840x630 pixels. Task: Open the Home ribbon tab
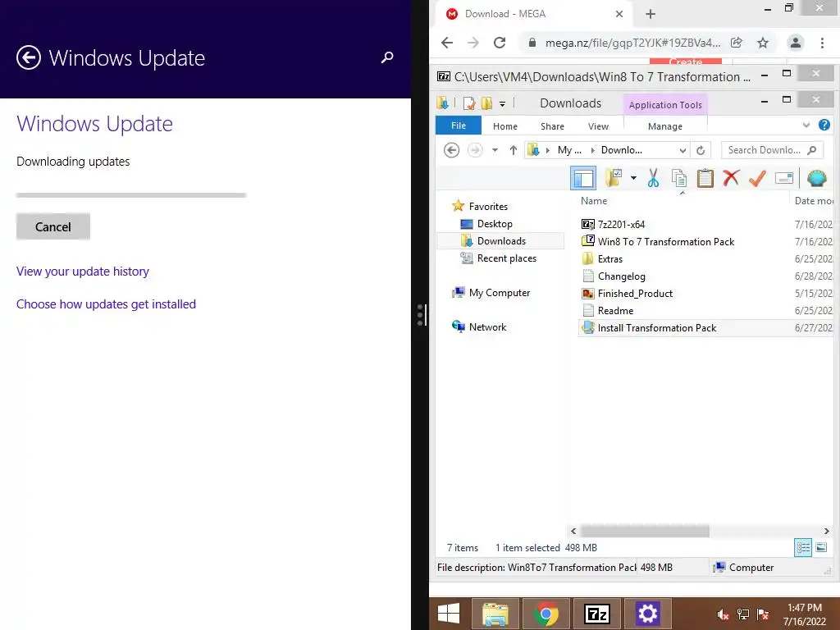pyautogui.click(x=505, y=126)
